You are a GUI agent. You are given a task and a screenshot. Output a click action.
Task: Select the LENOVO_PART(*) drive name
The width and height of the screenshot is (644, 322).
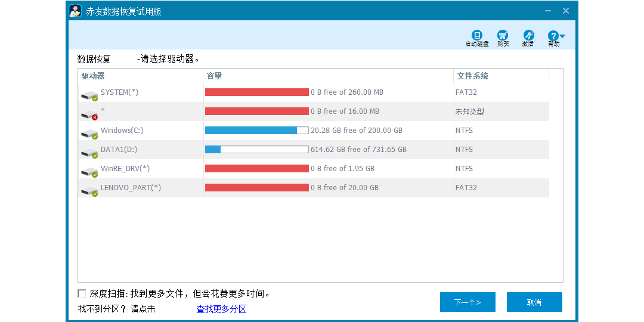(131, 188)
